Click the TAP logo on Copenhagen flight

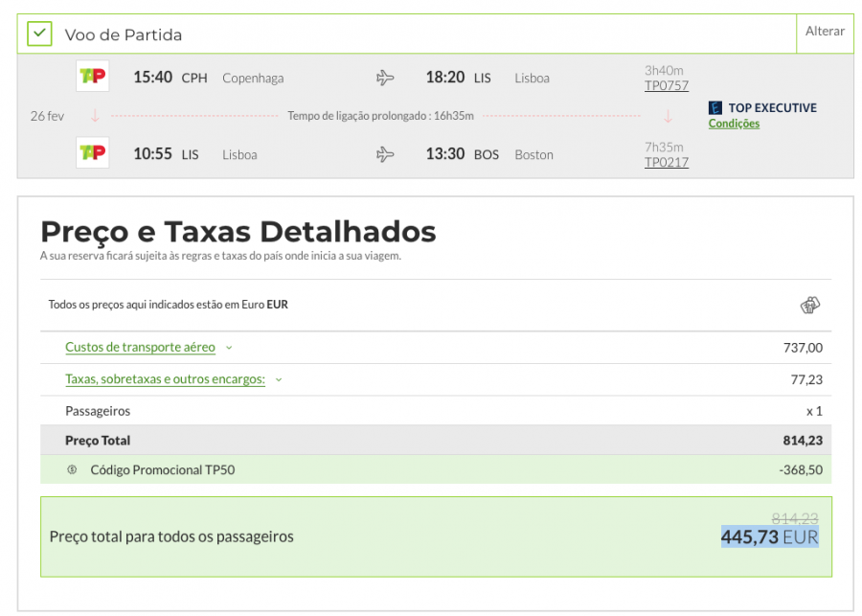pos(93,76)
